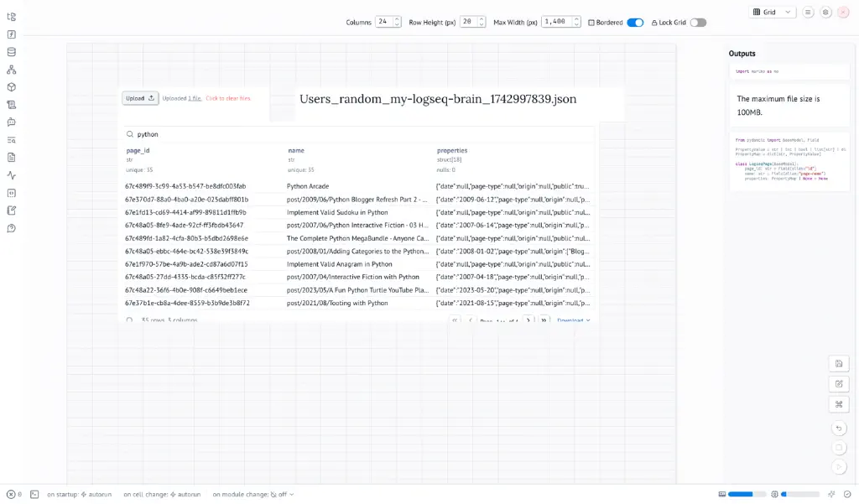Image resolution: width=859 pixels, height=504 pixels.
Task: Open the dependency graph panel
Action: (12, 70)
